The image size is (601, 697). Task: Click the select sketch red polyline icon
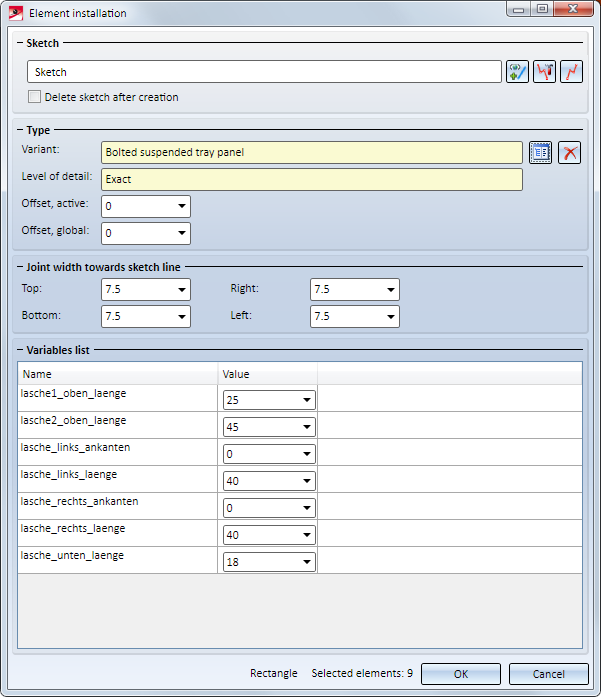point(571,72)
